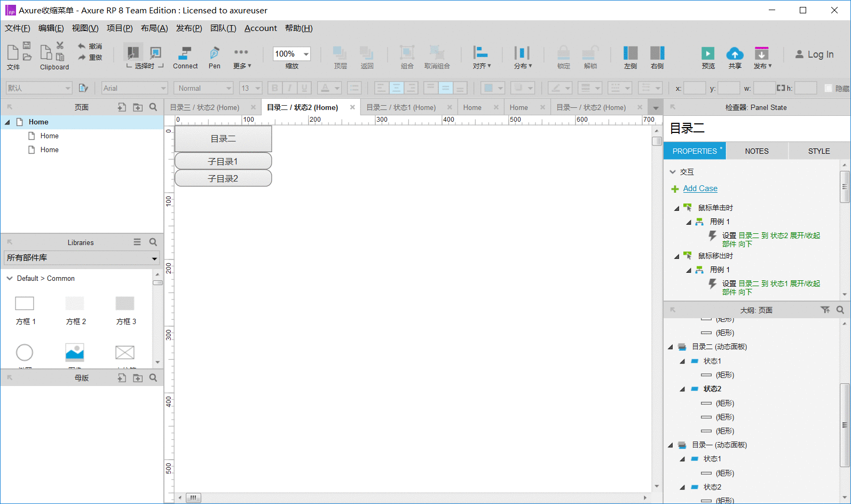Open the tab list dropdown arrow
The width and height of the screenshot is (851, 504).
click(656, 108)
